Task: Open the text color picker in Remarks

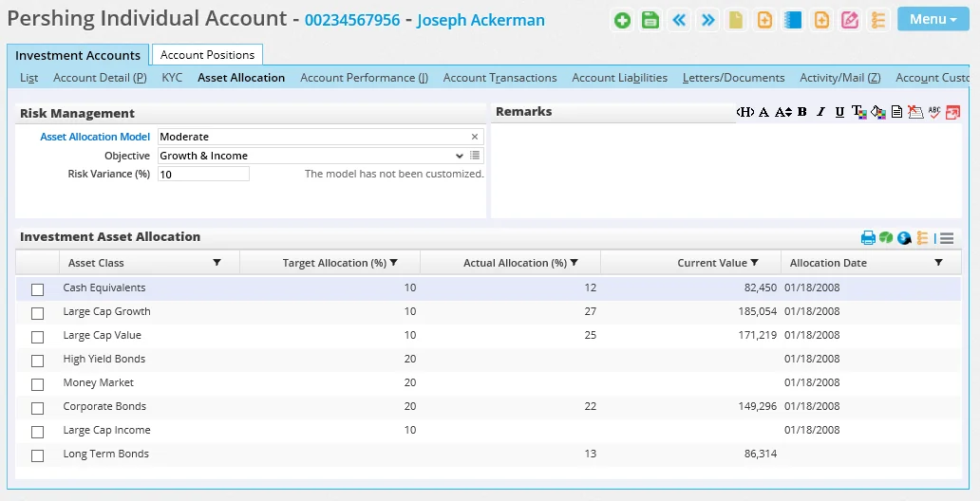Action: coord(858,112)
